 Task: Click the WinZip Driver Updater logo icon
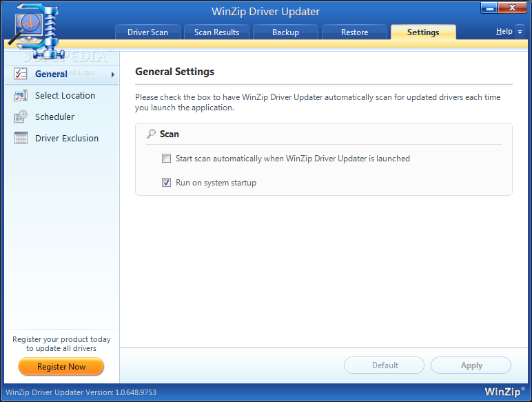36,31
